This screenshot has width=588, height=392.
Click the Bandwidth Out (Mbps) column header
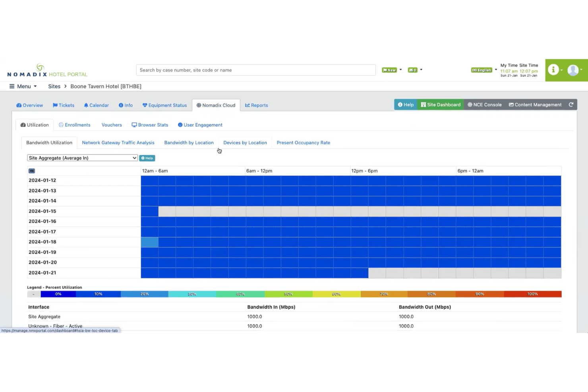coord(425,307)
